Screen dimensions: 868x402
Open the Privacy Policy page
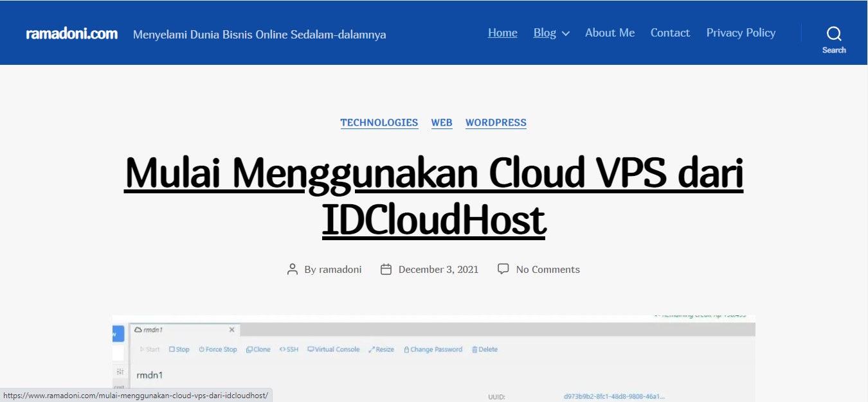coord(741,33)
